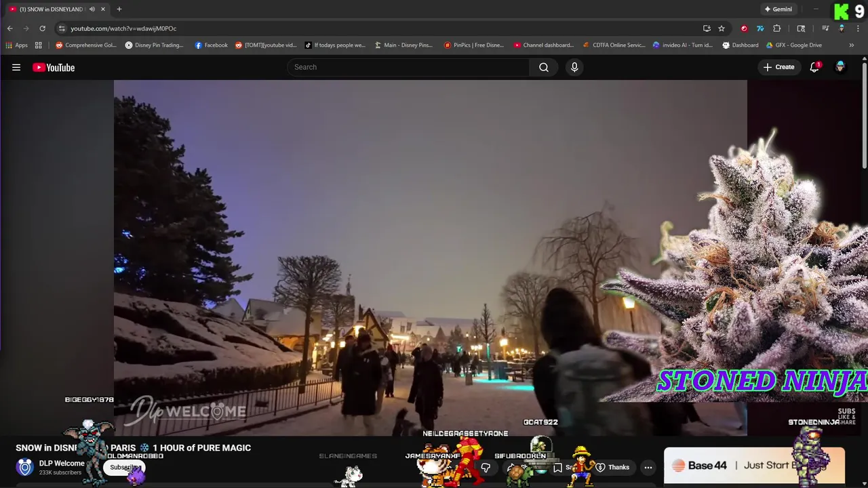Open the Base44 advertisement banner
Screen dimensions: 868x488
754,466
